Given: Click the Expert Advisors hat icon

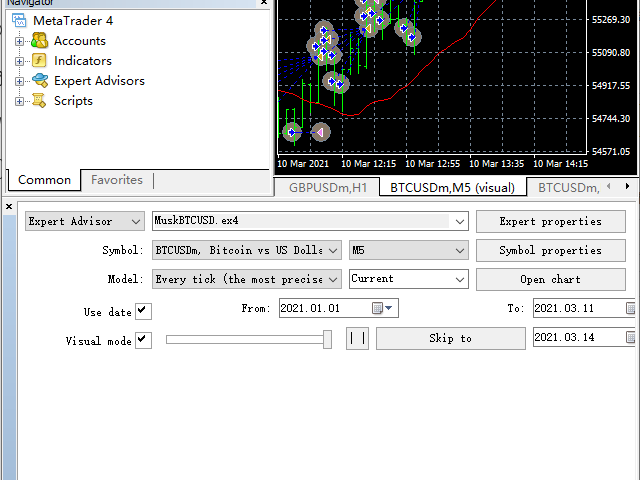Looking at the screenshot, I should [x=40, y=81].
